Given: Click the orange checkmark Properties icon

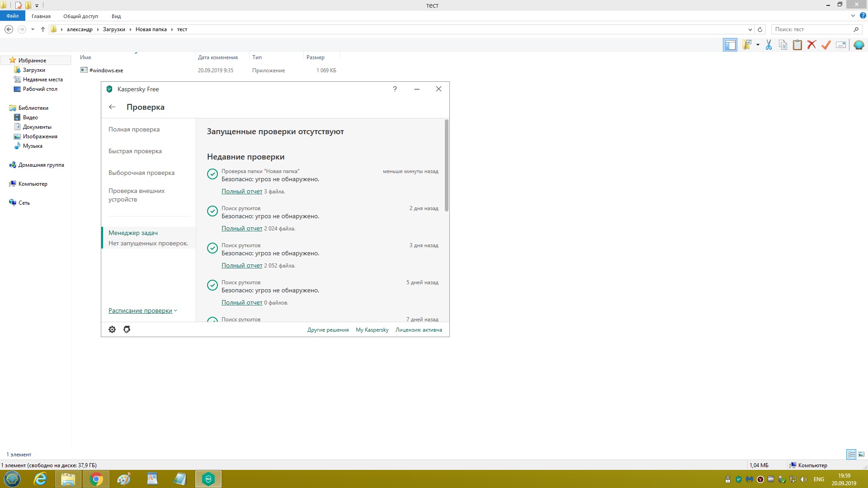Looking at the screenshot, I should [x=826, y=45].
